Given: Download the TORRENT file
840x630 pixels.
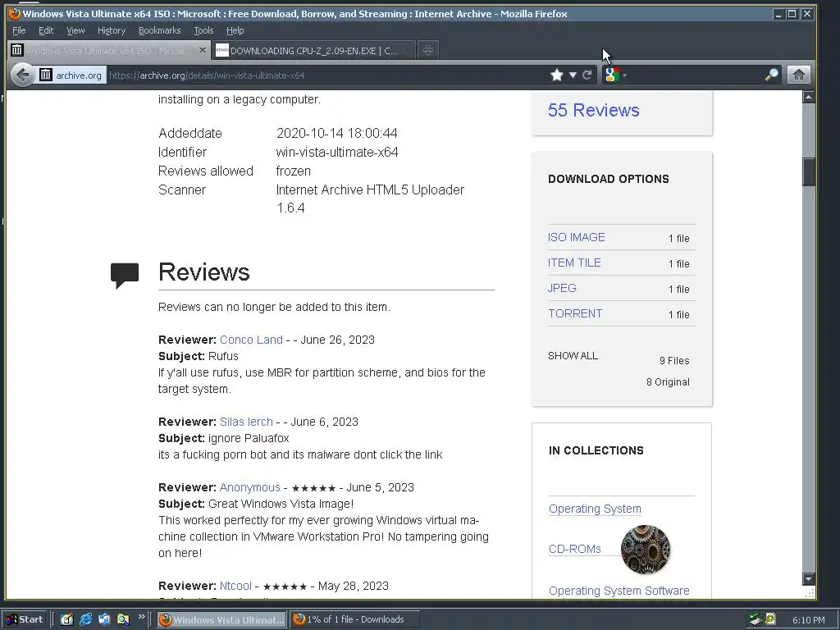Looking at the screenshot, I should (x=575, y=313).
